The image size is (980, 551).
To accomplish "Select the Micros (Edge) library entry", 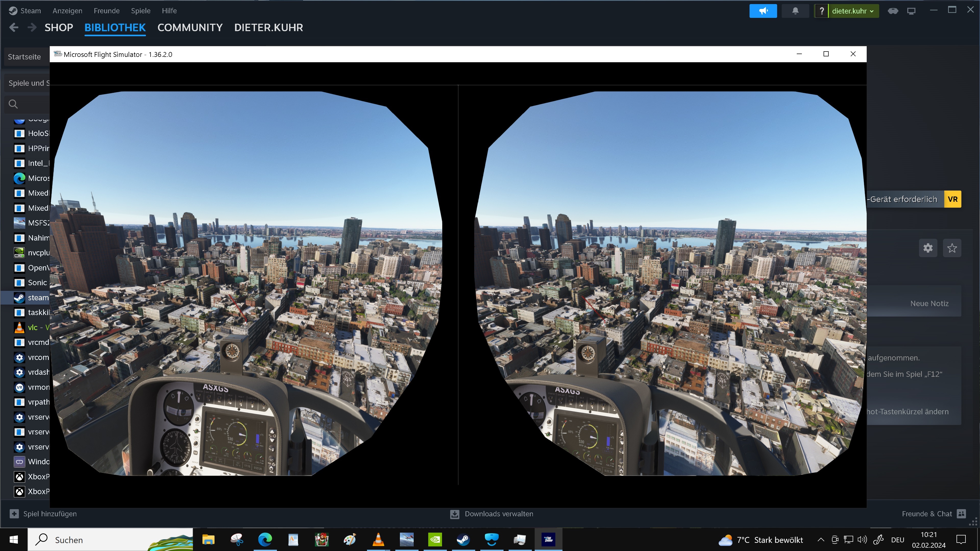I will [32, 178].
